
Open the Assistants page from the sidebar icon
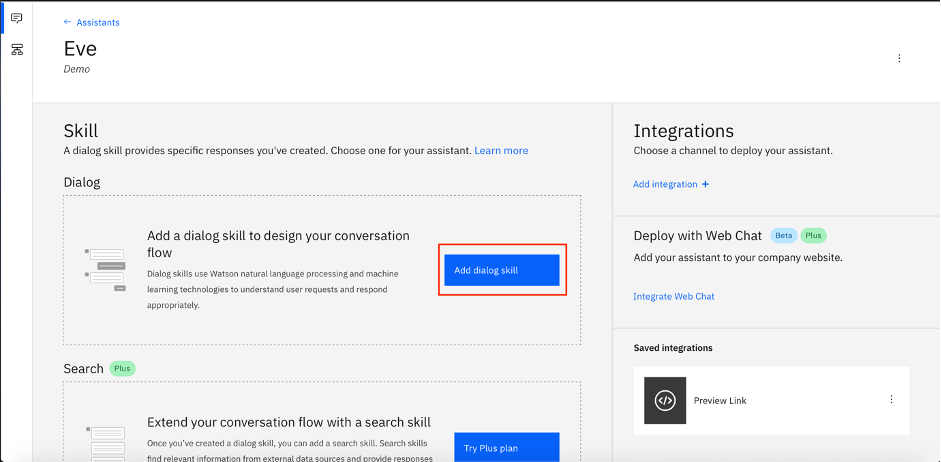coord(16,19)
